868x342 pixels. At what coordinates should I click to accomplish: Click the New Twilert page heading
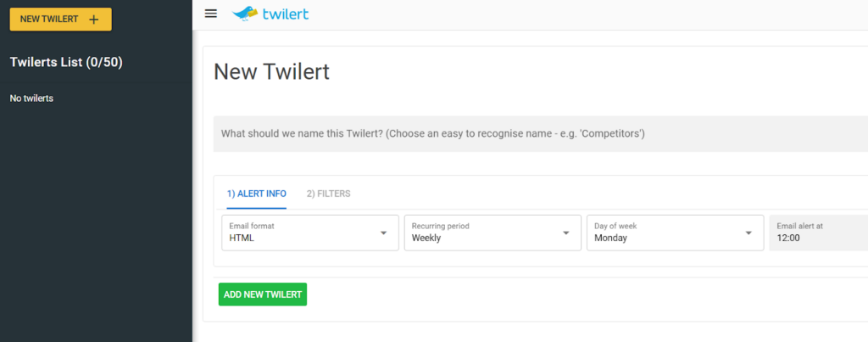point(271,72)
